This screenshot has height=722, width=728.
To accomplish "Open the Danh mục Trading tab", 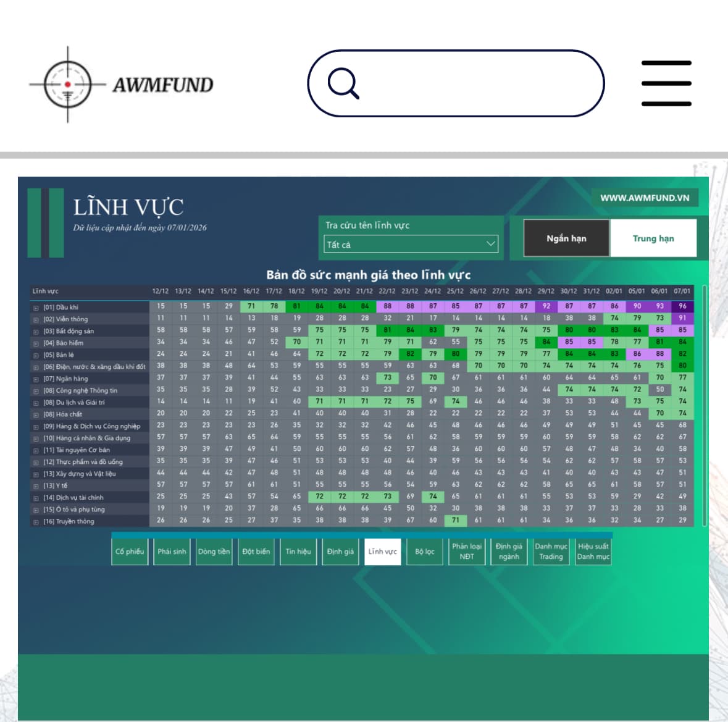I will point(551,552).
